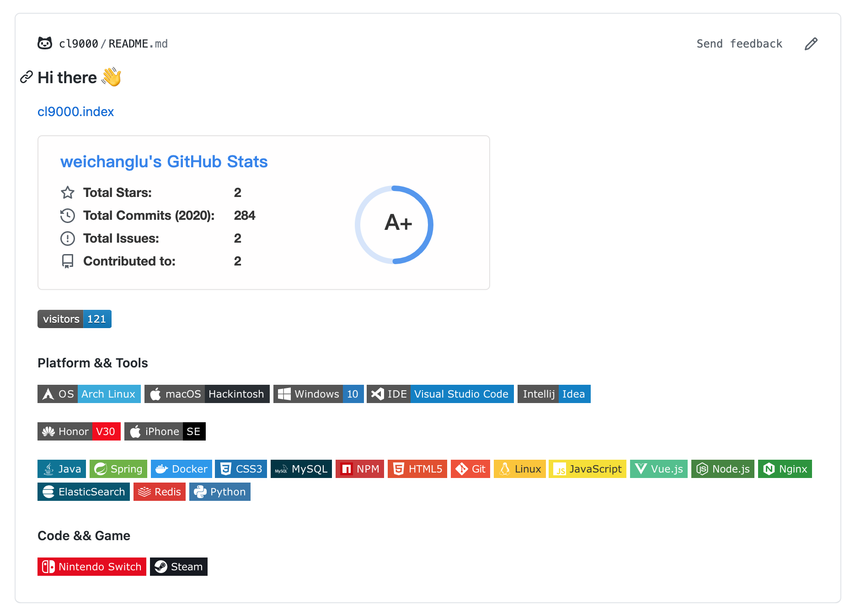Click the Total Issues alert icon
Viewport: 855px width, 616px height.
click(68, 238)
